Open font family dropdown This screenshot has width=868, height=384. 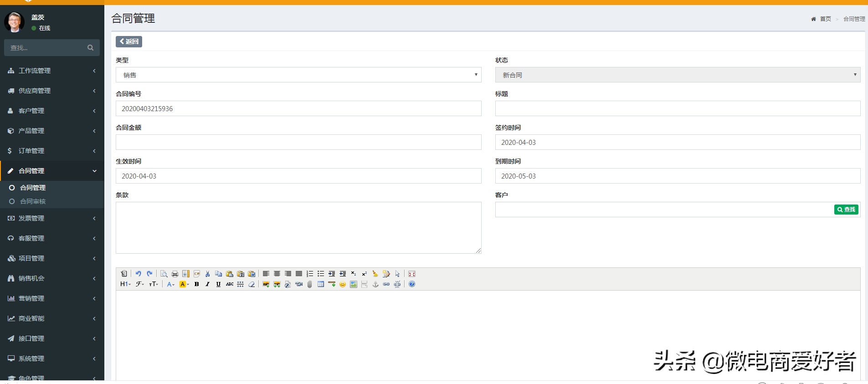[x=140, y=284]
